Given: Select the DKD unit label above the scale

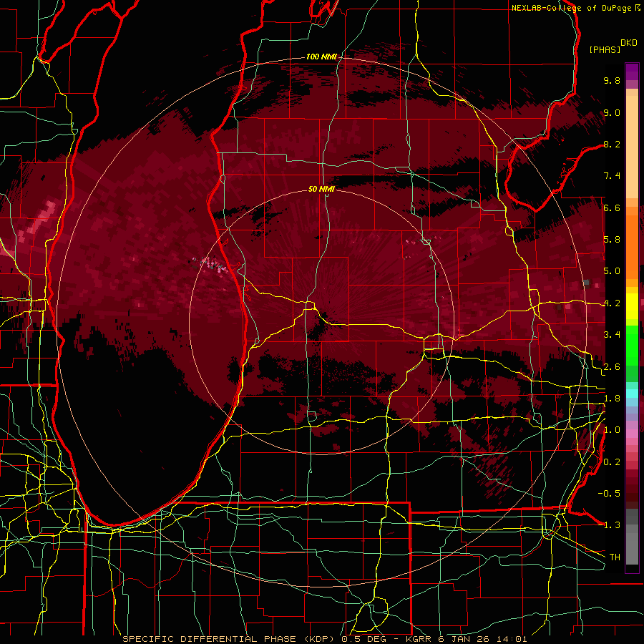Looking at the screenshot, I should coord(629,43).
